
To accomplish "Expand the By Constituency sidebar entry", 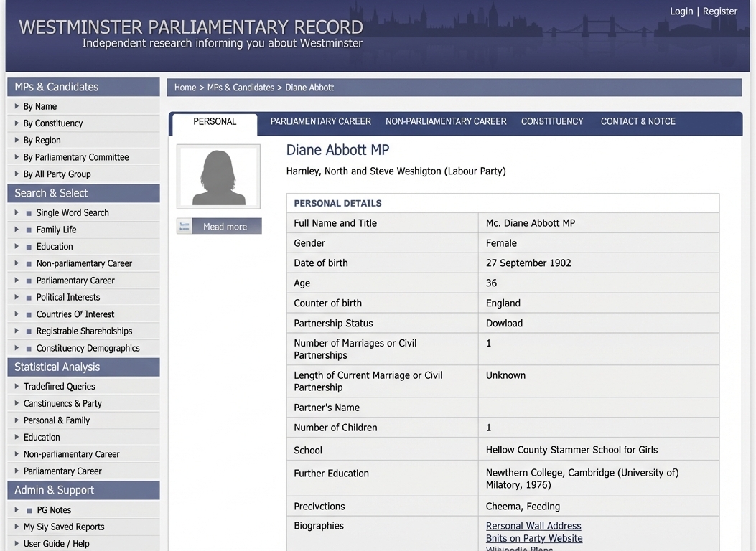I will (x=17, y=123).
